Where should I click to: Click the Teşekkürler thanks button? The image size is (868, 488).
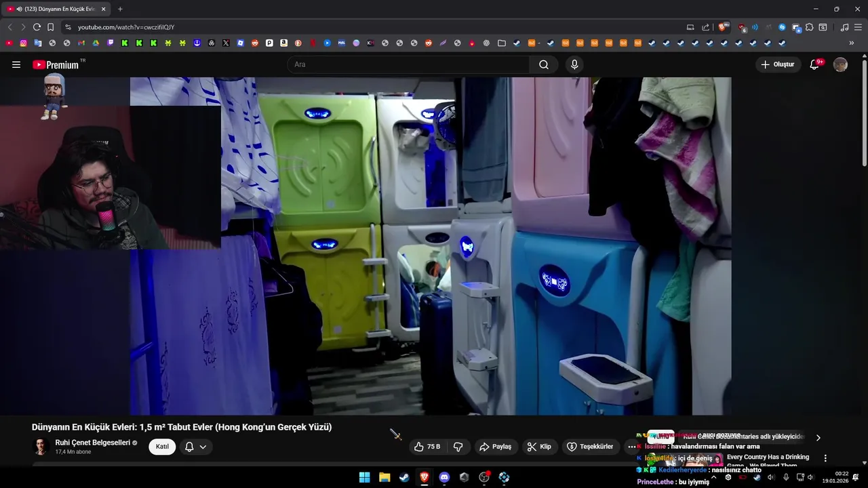click(590, 447)
